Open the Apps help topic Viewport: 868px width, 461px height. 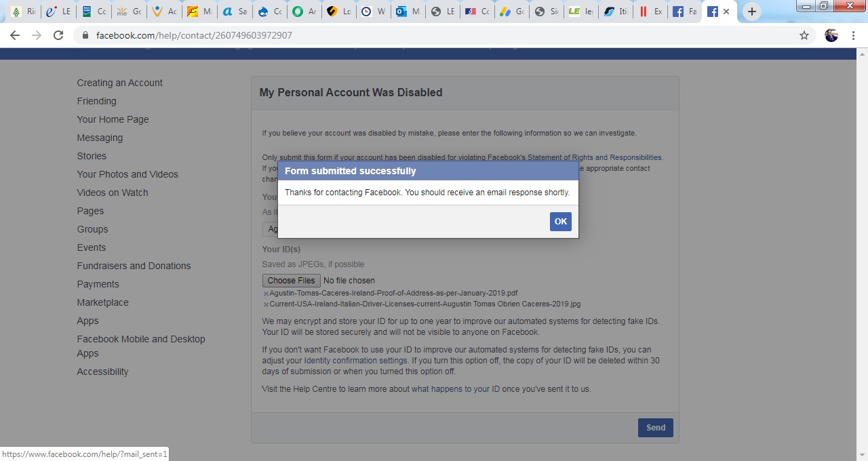(87, 321)
